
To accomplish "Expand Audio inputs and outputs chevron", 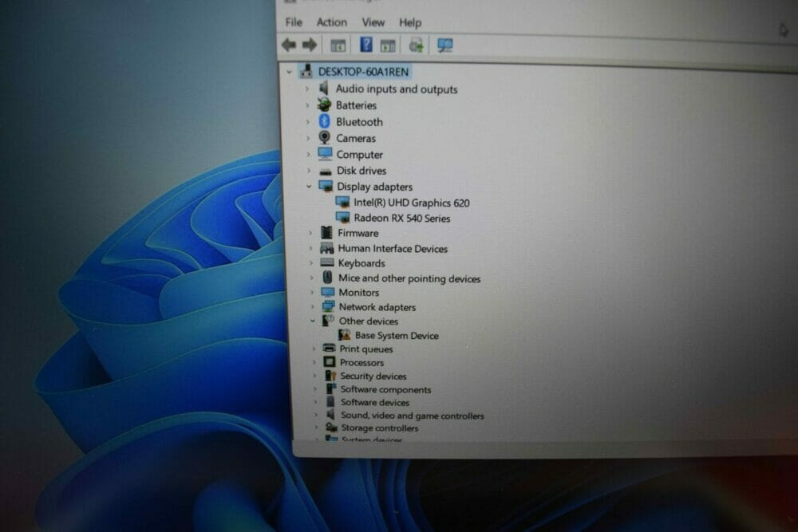I will click(x=307, y=89).
